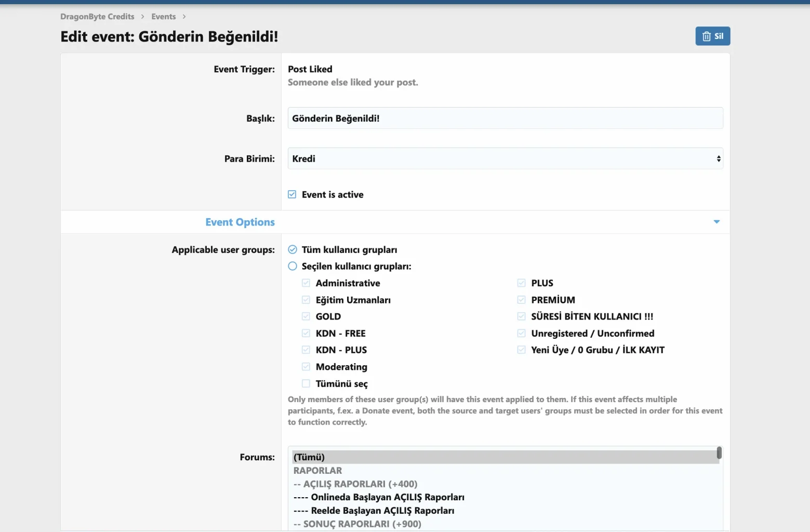This screenshot has width=810, height=532.
Task: Toggle the Administrative group checkbox
Action: pyautogui.click(x=306, y=283)
